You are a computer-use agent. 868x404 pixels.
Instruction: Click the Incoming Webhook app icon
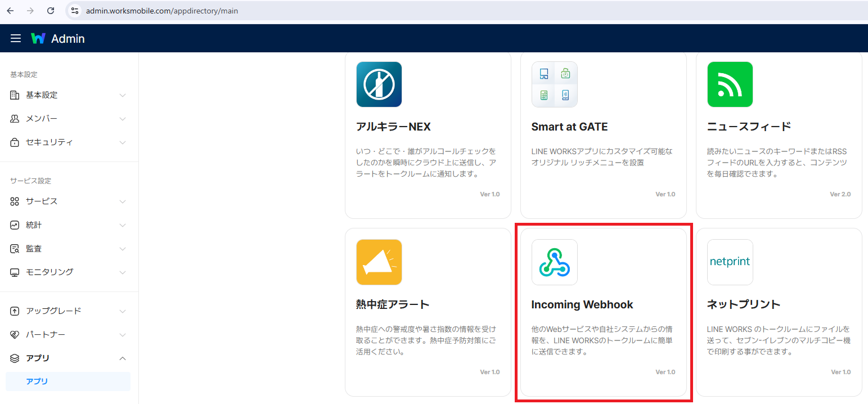tap(555, 262)
